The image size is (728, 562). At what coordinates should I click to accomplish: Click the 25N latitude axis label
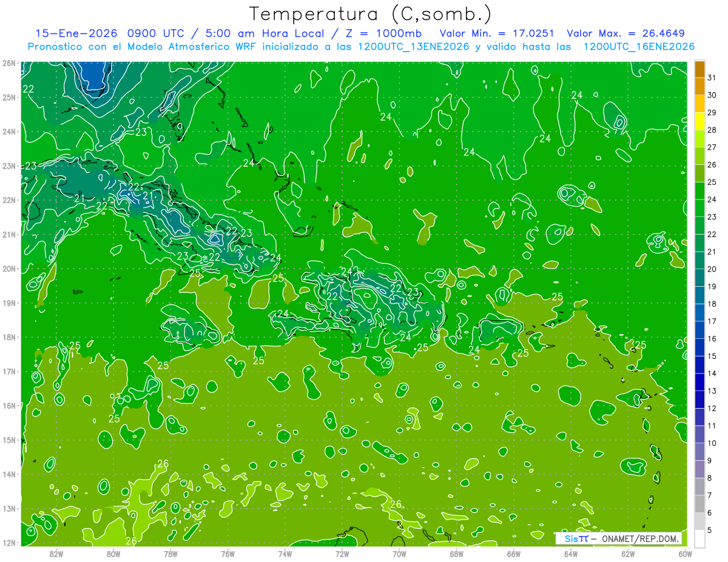coord(9,97)
